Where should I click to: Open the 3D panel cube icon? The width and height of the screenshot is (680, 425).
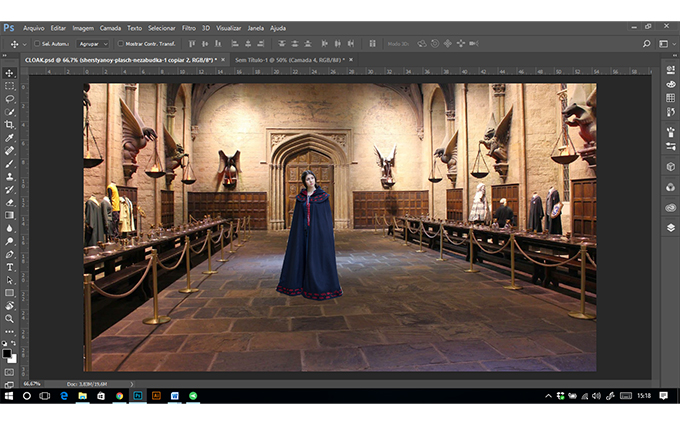click(x=670, y=167)
